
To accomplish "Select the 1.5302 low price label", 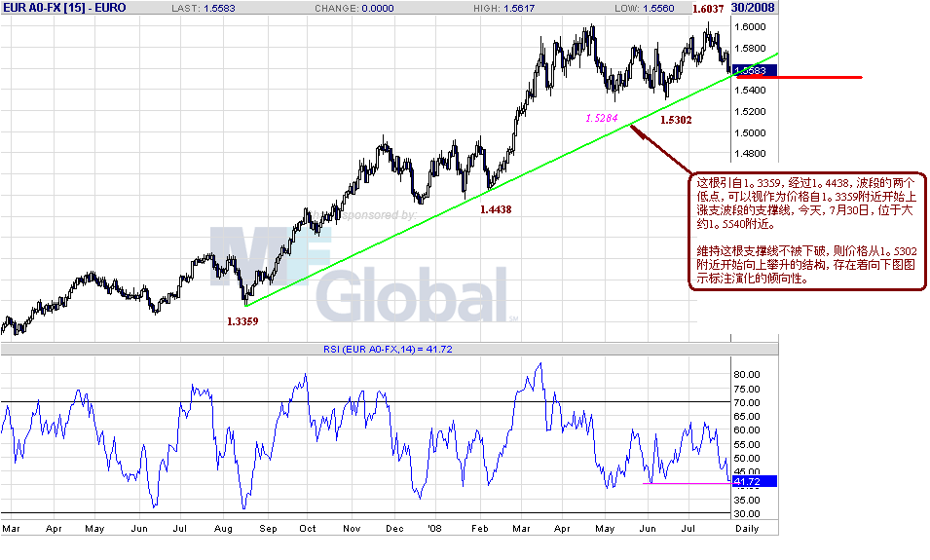I will [676, 120].
